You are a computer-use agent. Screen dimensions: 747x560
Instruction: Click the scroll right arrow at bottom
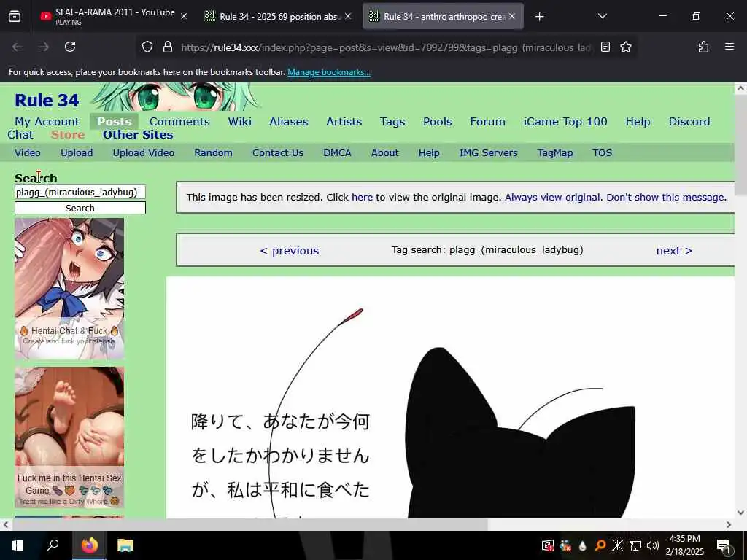tap(729, 524)
